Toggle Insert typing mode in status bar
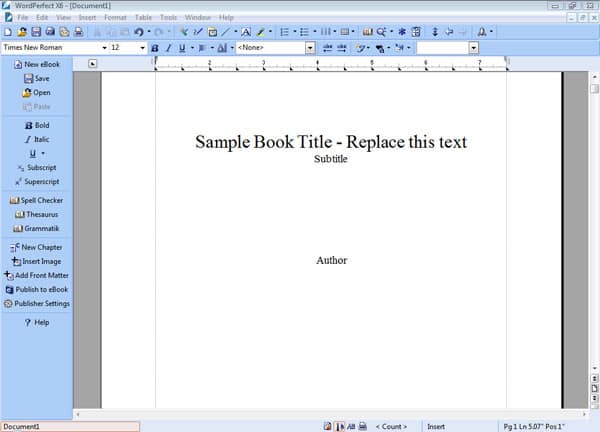Screen dimensions: 600x432 click(436, 426)
